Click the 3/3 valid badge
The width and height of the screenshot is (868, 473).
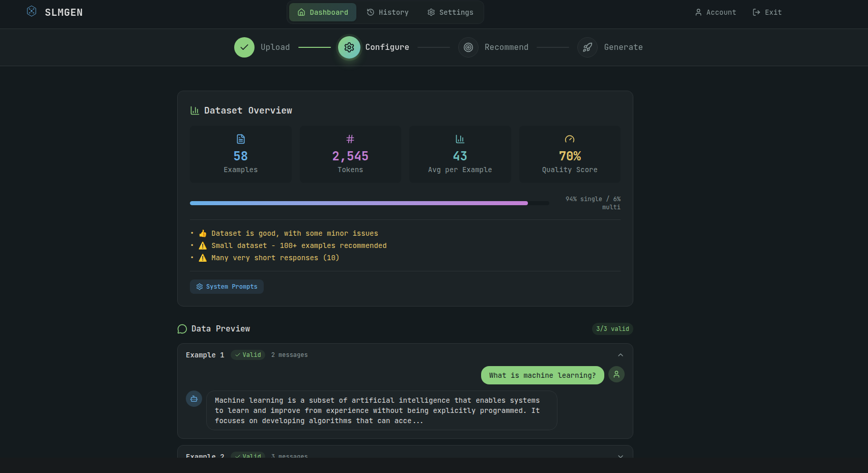[x=612, y=328]
